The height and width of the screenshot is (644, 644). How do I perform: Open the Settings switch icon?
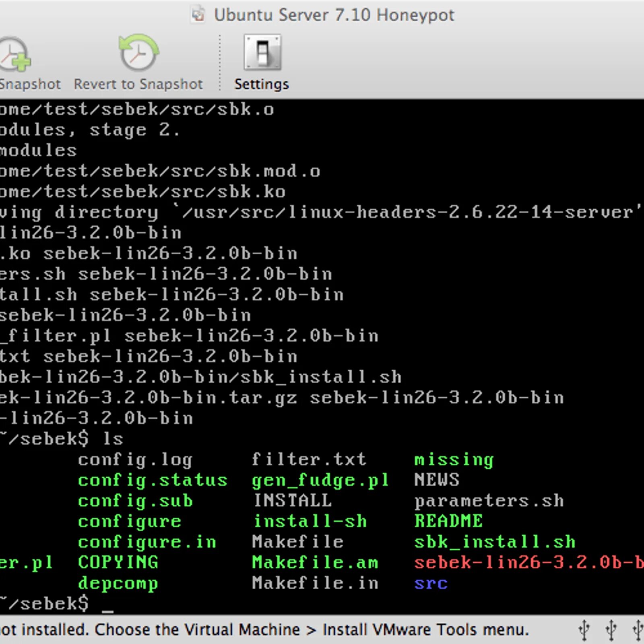coord(262,52)
